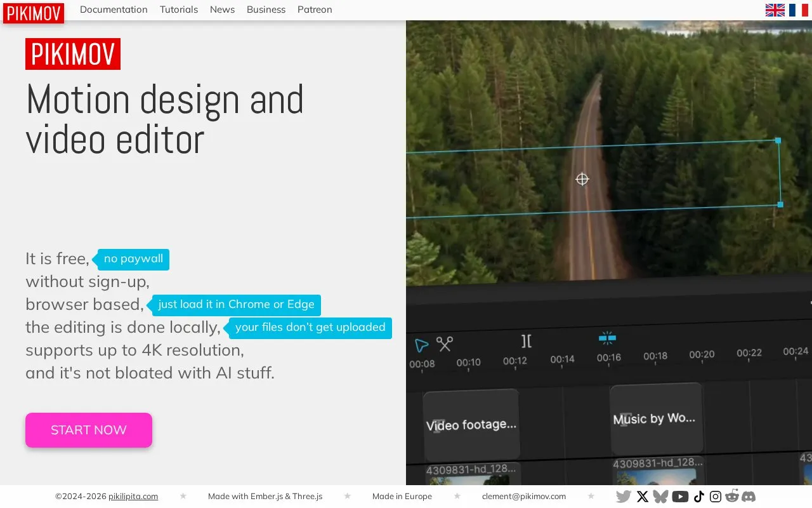This screenshot has width=812, height=508.
Task: Click the START NOW button
Action: (89, 430)
